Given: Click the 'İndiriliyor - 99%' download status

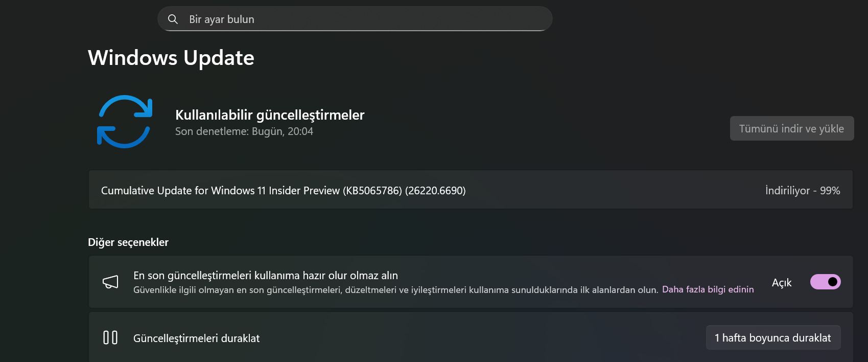Looking at the screenshot, I should (802, 191).
